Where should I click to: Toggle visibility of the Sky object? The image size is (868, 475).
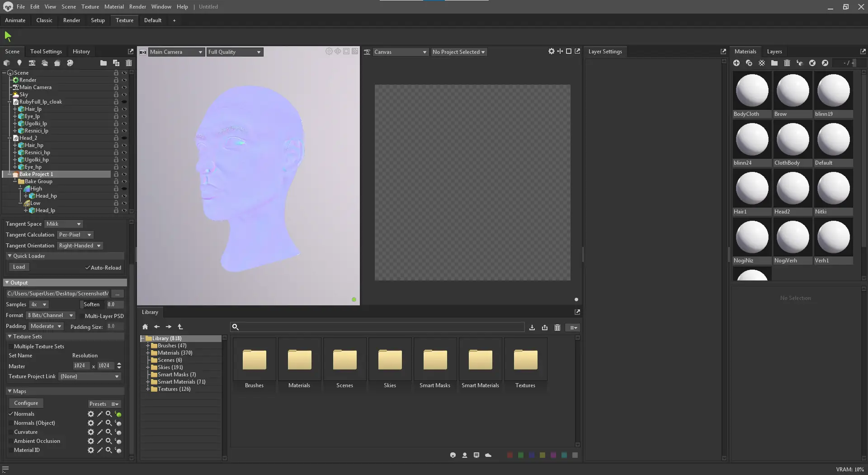[x=124, y=95]
